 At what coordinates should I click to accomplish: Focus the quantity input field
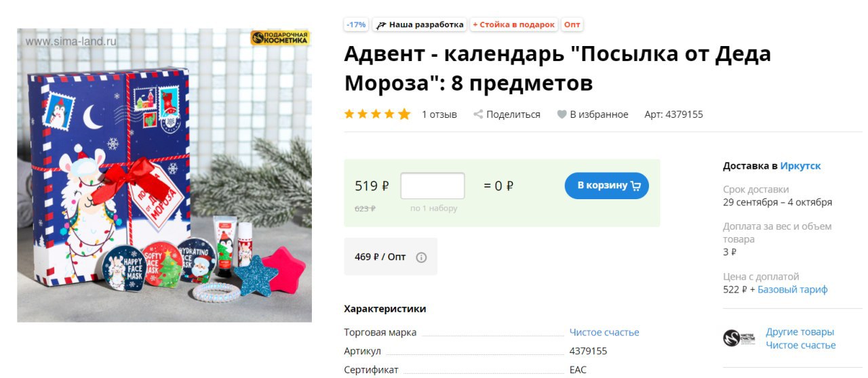pos(433,186)
